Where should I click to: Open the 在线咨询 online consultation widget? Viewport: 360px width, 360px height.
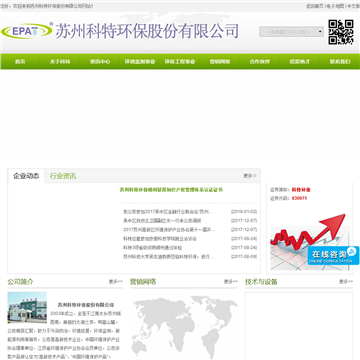[333, 255]
